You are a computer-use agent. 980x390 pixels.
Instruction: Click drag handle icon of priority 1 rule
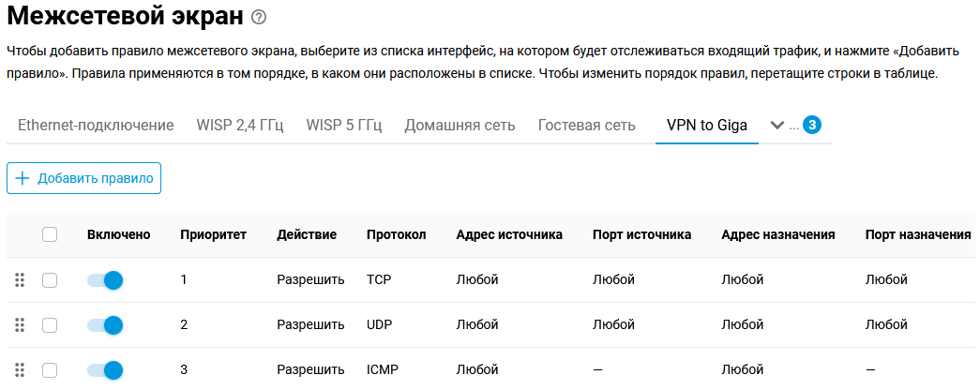pyautogui.click(x=19, y=279)
